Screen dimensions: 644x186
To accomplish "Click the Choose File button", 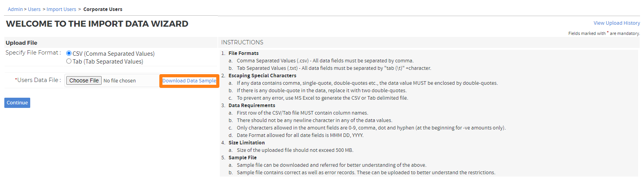I will point(84,80).
